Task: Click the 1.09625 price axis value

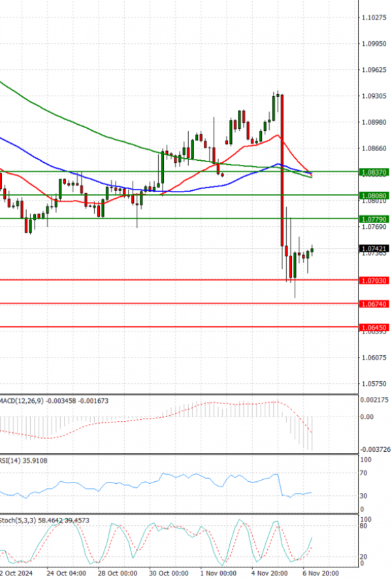Action: pos(374,70)
